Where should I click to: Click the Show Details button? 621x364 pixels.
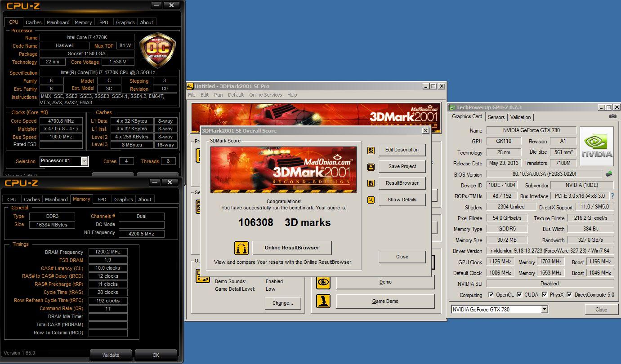pyautogui.click(x=402, y=200)
